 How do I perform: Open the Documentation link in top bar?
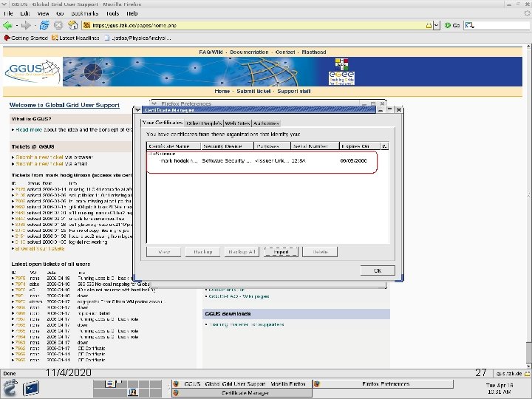click(249, 52)
